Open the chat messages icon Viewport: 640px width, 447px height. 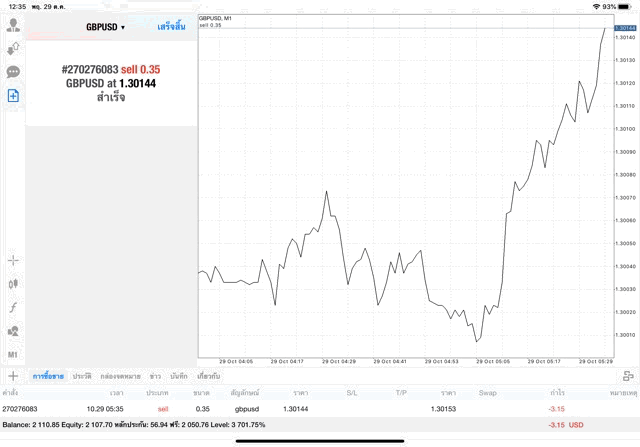click(13, 72)
